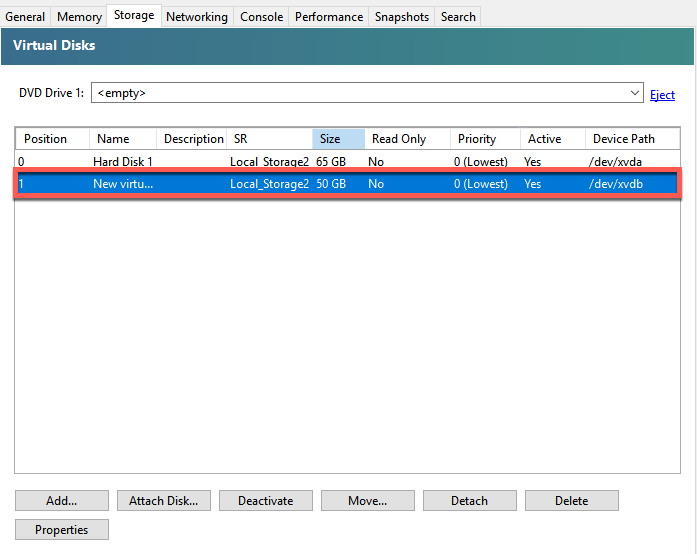The width and height of the screenshot is (697, 554).
Task: Open the Memory tab
Action: click(79, 17)
